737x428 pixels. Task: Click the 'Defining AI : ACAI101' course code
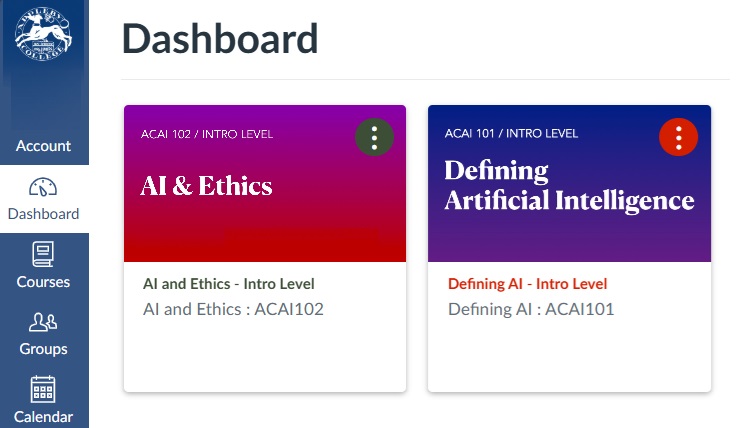[x=530, y=310]
